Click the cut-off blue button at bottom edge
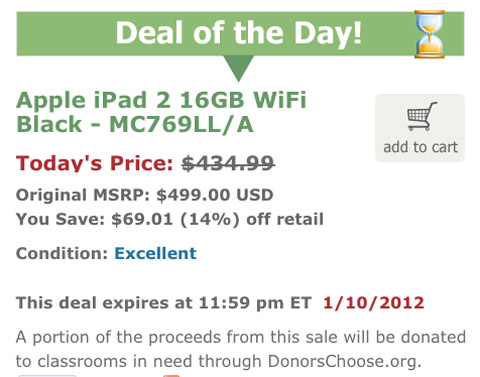 (47, 376)
